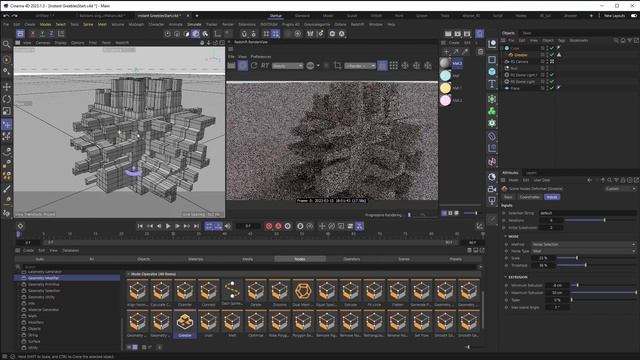The width and height of the screenshot is (640, 360).
Task: Toggle Cube visibility dots
Action: click(x=547, y=48)
